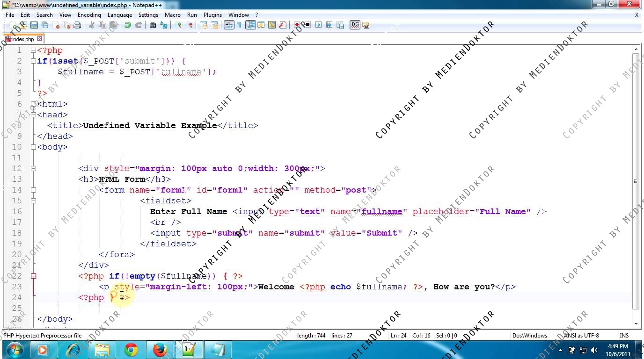Open the File menu

coord(10,14)
